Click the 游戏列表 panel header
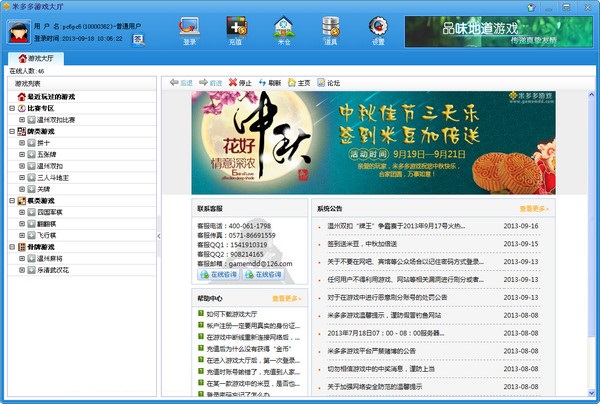The width and height of the screenshot is (600, 404). 82,83
